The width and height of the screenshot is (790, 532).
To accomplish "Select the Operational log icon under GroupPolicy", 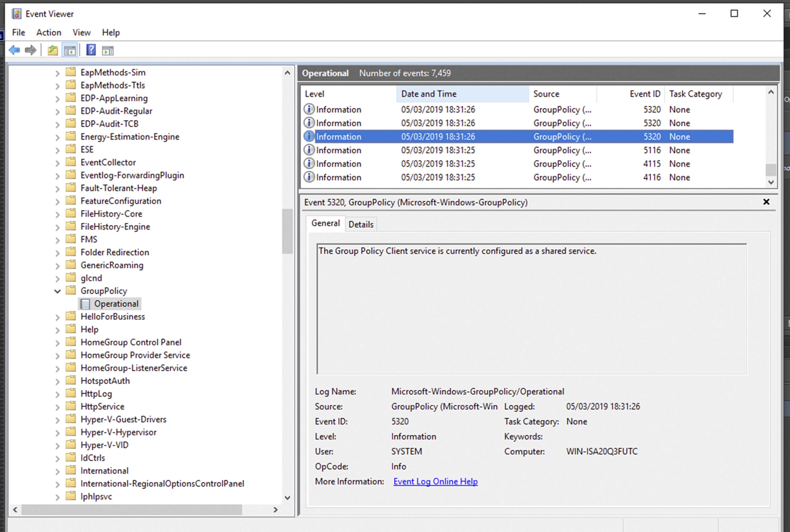I will 85,304.
